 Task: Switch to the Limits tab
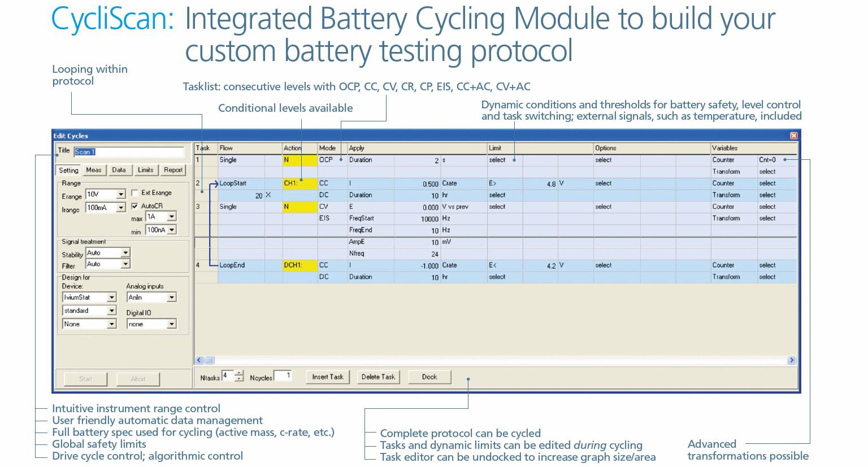(x=146, y=170)
